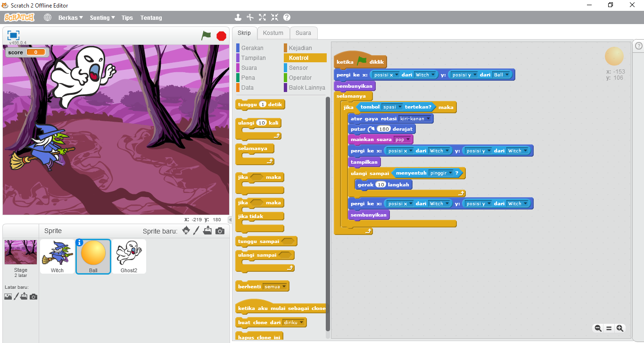Open the language globe selector
The height and width of the screenshot is (343, 644).
point(47,17)
